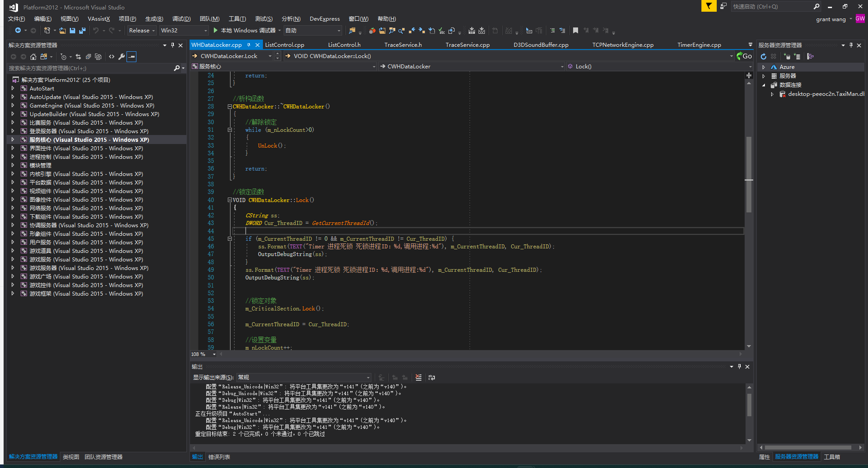The height and width of the screenshot is (468, 868).
Task: Open the Lock() member dropdown
Action: [x=660, y=67]
